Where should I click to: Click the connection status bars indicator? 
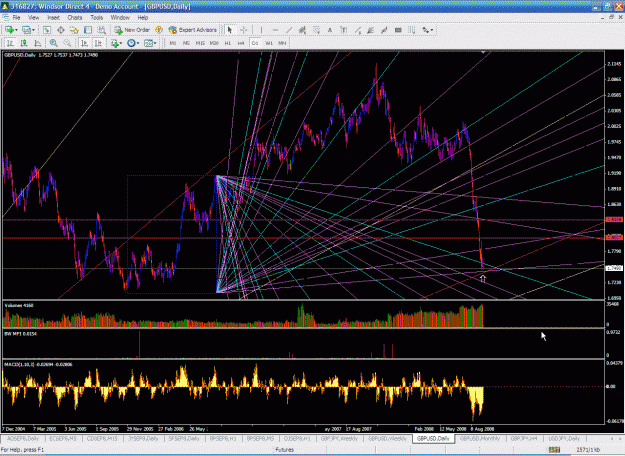click(x=554, y=450)
